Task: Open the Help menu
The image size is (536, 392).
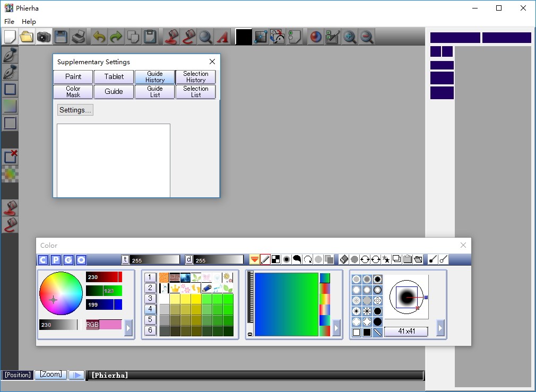Action: coord(29,22)
